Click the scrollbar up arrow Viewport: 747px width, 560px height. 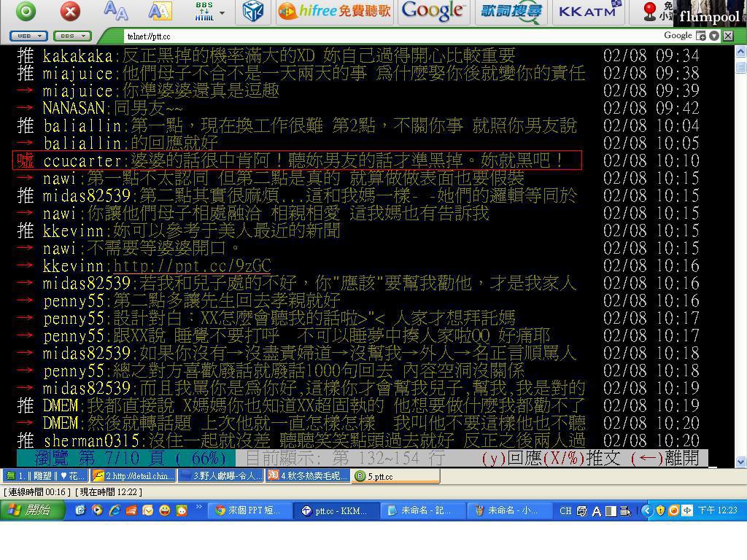pos(740,51)
